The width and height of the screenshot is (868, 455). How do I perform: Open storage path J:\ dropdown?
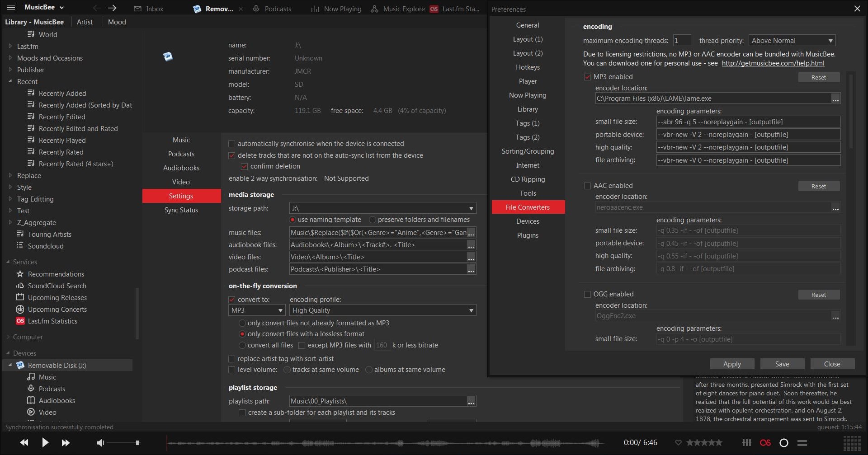pos(382,208)
